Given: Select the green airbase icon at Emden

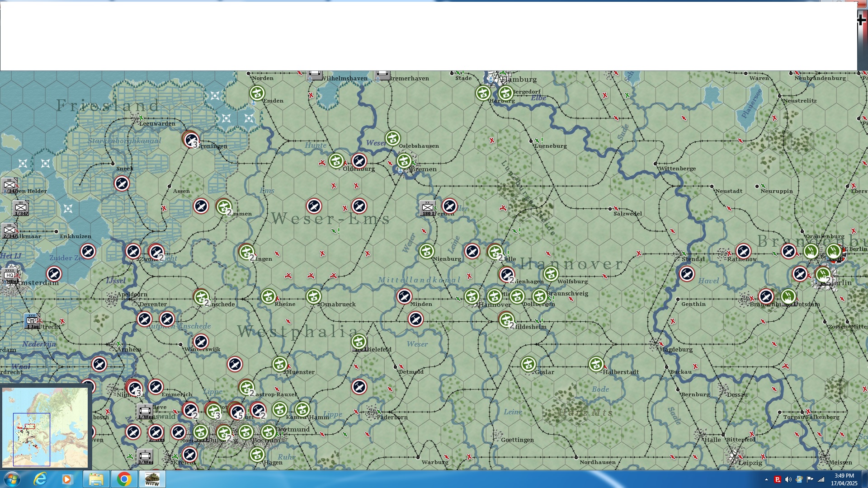Looking at the screenshot, I should (x=257, y=93).
